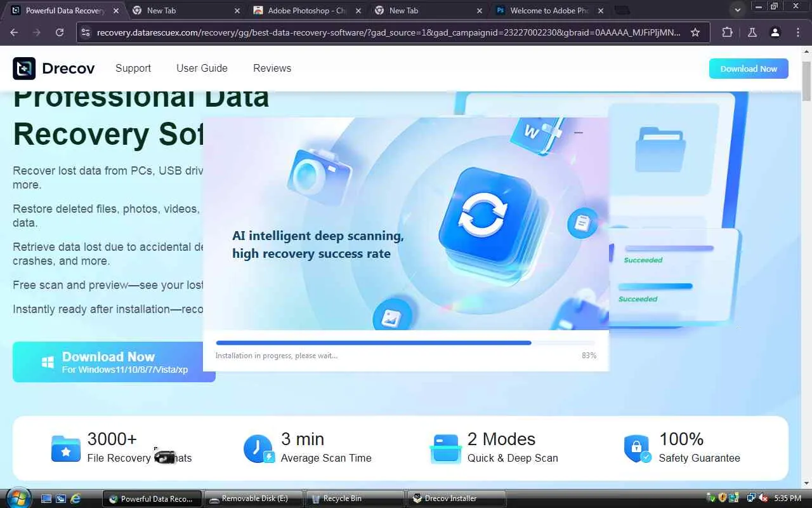
Task: Open the browser profile avatar
Action: (775, 32)
